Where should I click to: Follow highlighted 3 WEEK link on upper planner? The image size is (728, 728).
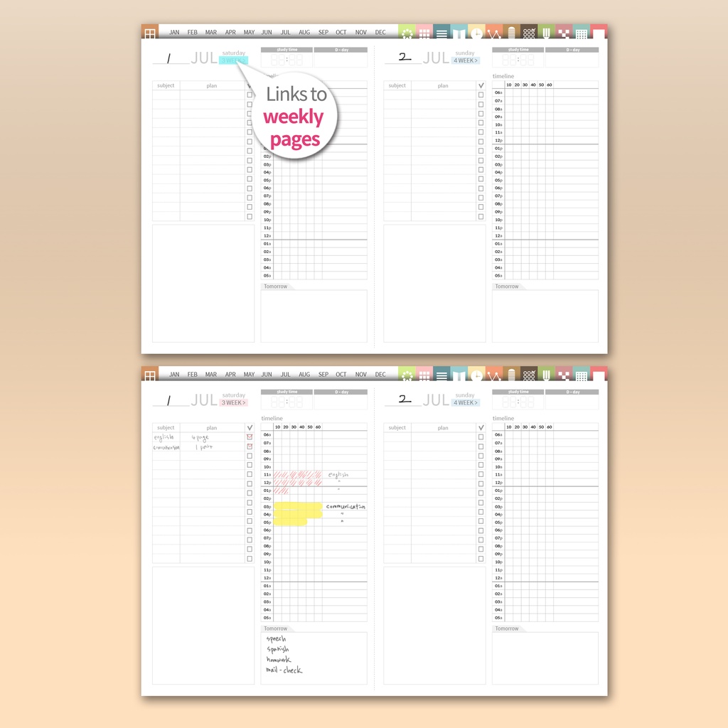click(x=233, y=60)
